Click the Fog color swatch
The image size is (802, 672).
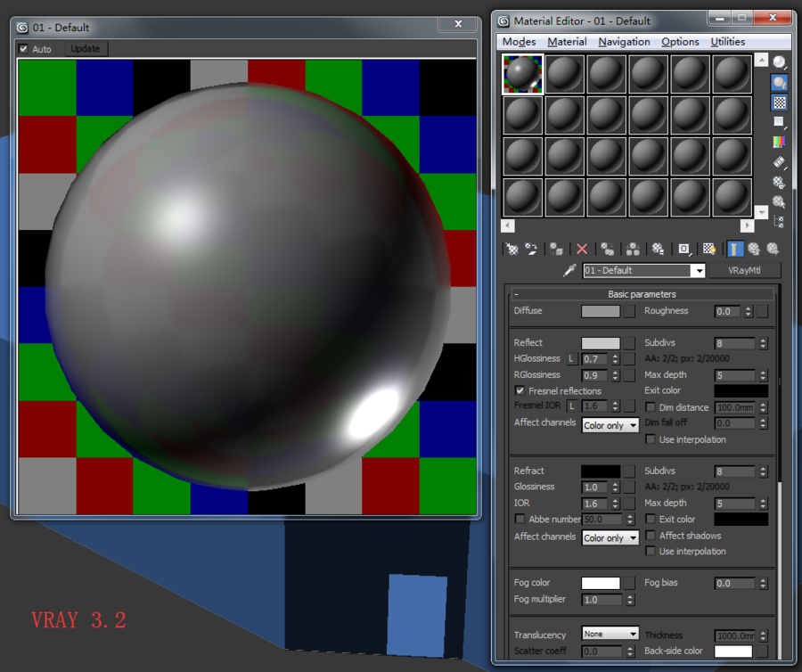pyautogui.click(x=601, y=584)
